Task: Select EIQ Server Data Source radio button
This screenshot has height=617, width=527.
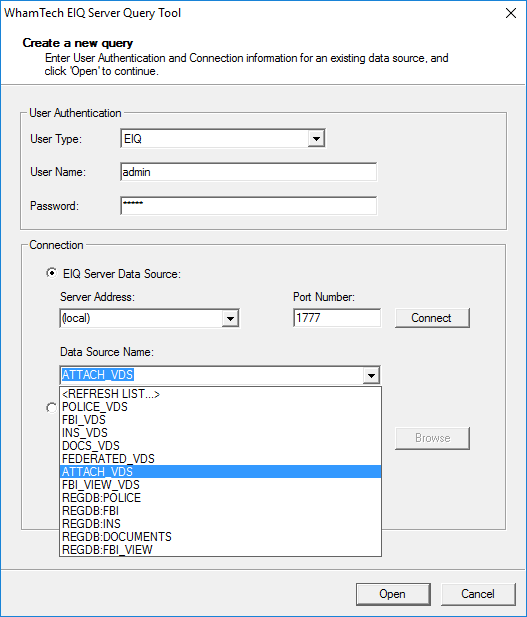Action: tap(51, 273)
